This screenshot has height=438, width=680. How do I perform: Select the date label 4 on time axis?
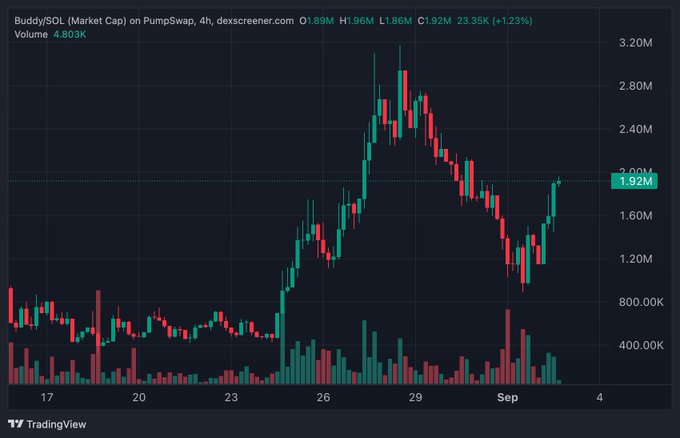coord(600,397)
